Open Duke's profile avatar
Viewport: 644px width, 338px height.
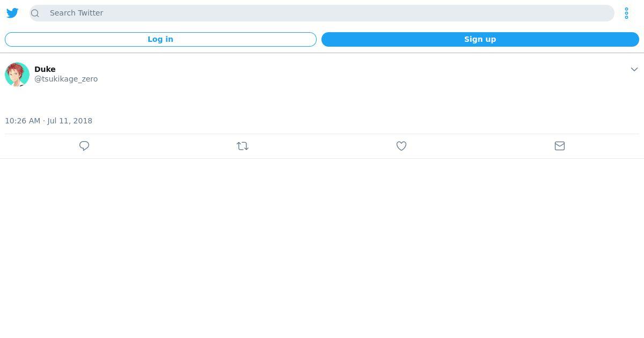(17, 74)
